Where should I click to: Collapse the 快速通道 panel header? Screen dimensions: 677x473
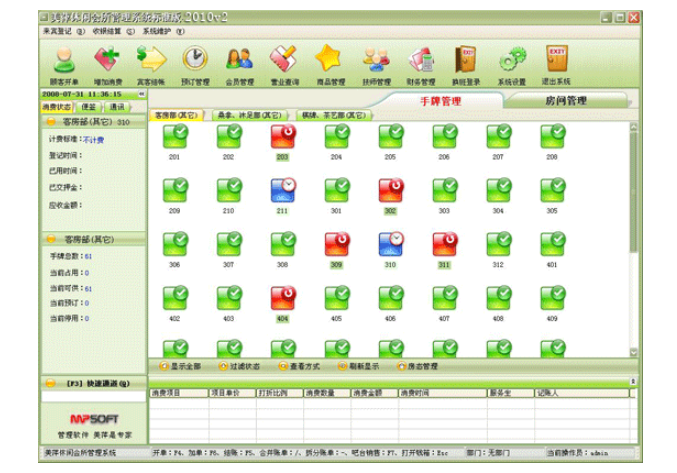point(50,383)
